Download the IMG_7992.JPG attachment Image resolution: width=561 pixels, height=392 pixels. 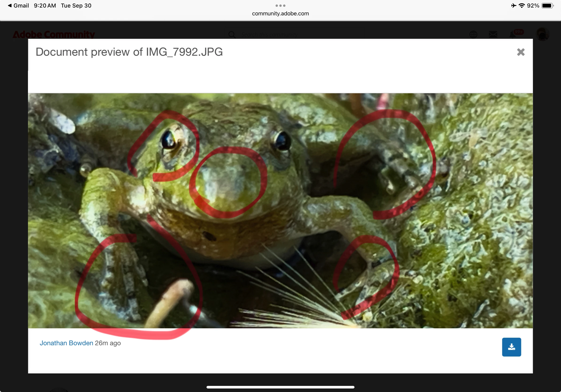511,347
